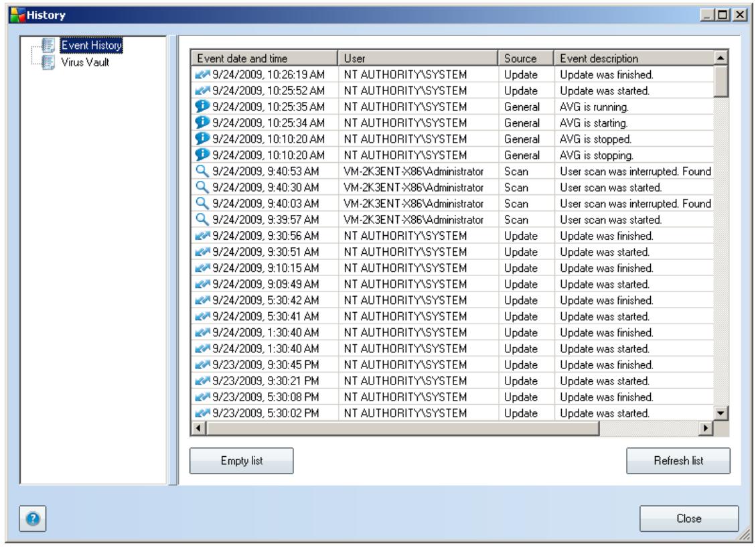The height and width of the screenshot is (548, 756).
Task: Sort by Source column header
Action: tap(526, 58)
